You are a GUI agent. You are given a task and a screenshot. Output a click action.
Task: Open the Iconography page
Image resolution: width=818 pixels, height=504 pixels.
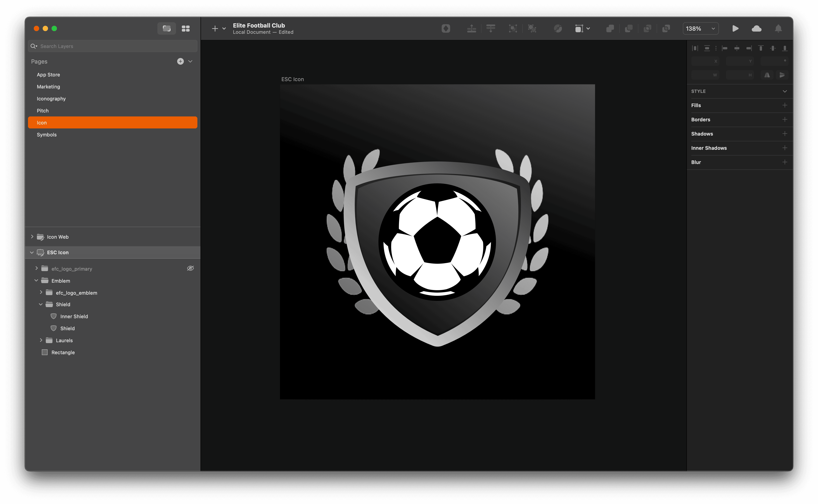(113, 99)
